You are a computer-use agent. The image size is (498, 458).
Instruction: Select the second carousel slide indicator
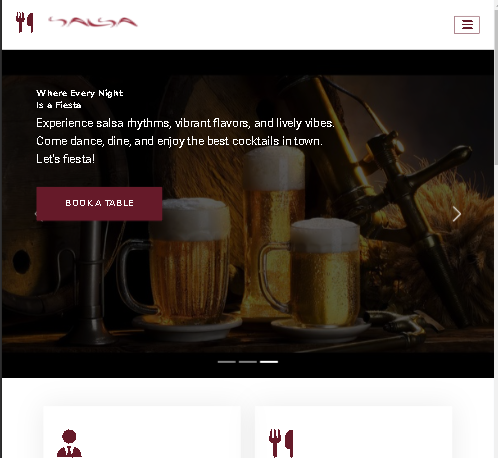tap(248, 362)
